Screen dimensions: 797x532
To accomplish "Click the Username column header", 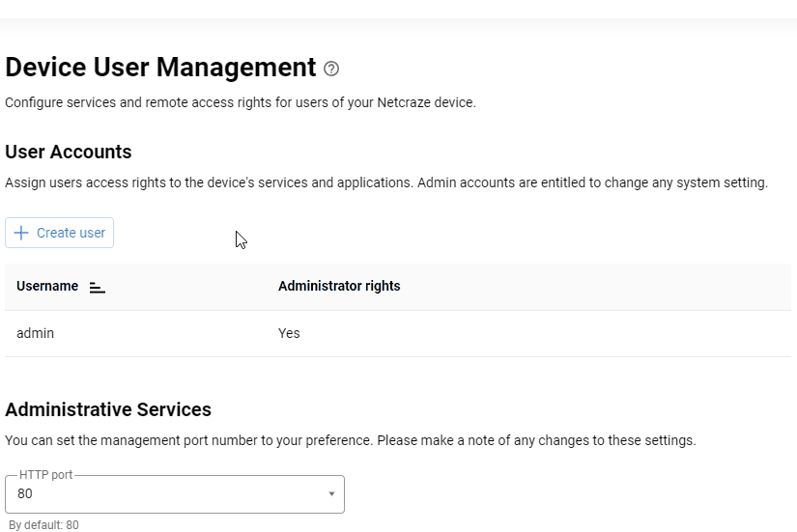I will point(47,286).
